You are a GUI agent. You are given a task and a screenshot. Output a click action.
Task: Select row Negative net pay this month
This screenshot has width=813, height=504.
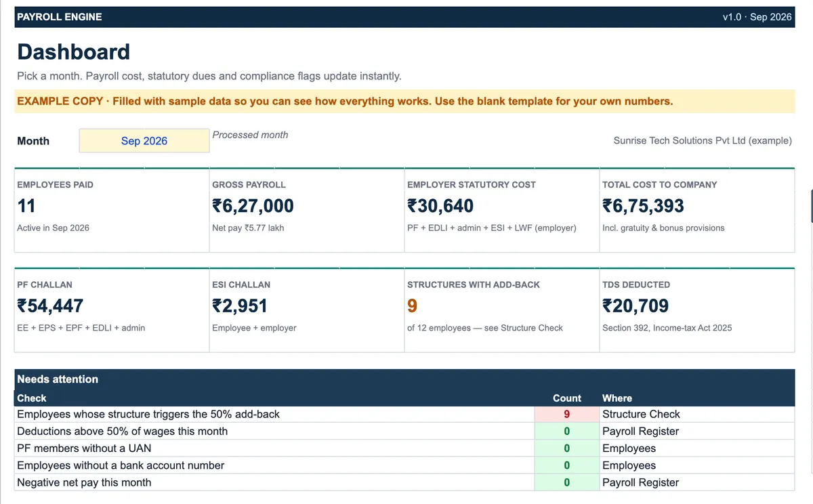click(x=404, y=482)
